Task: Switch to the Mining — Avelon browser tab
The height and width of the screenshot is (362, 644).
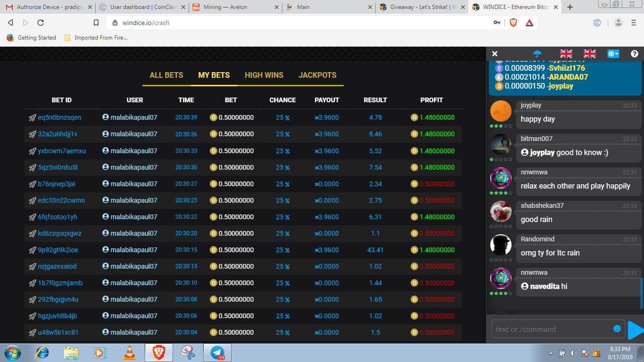Action: 235,7
